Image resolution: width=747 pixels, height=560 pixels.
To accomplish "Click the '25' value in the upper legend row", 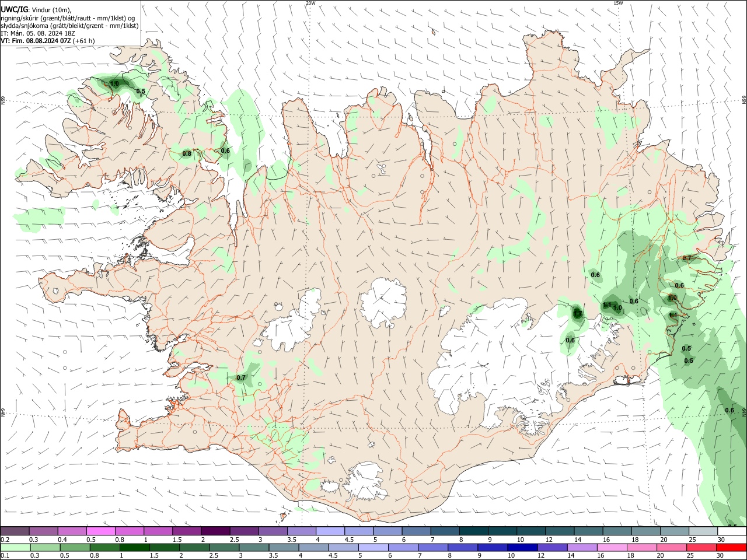I will [x=692, y=540].
